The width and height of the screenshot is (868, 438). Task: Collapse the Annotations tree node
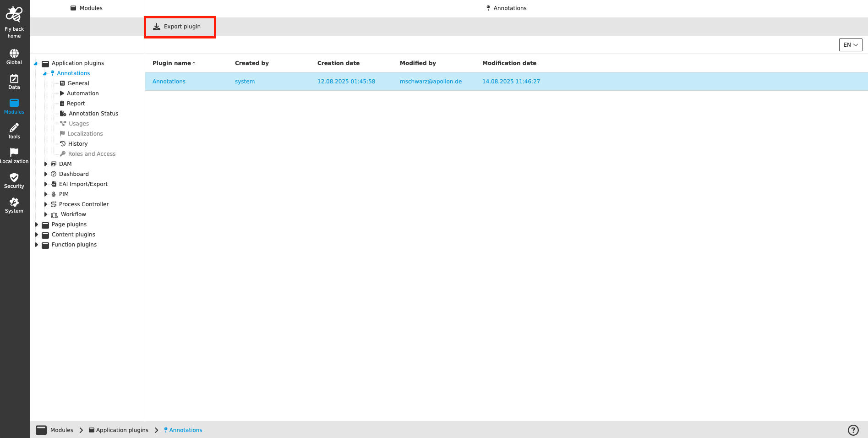coord(45,73)
